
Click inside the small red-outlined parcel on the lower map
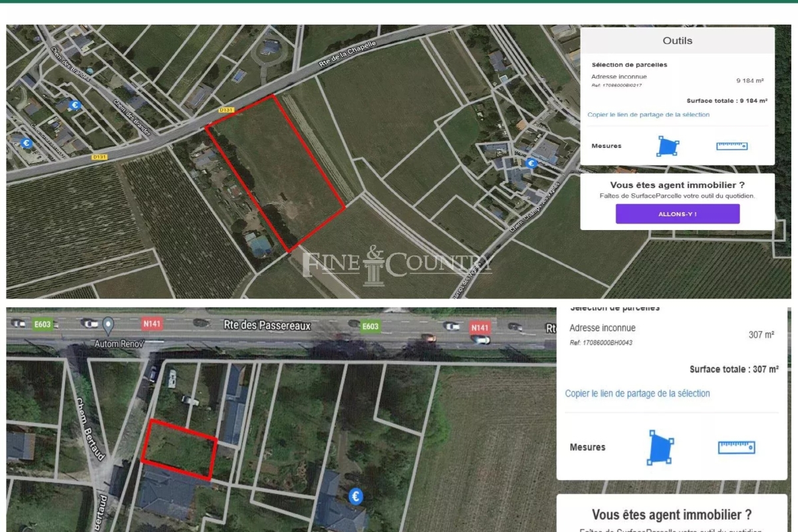click(180, 449)
